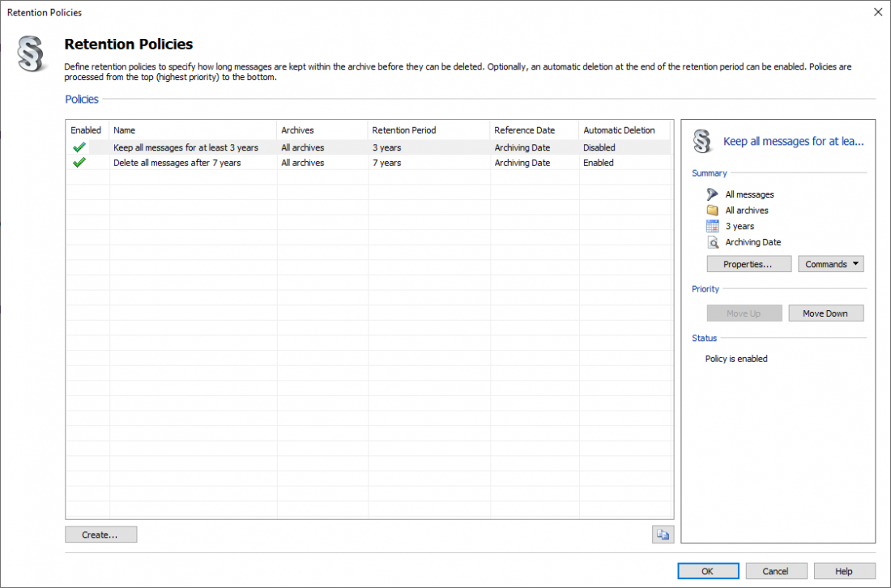Click the Cancel button
891x588 pixels.
pyautogui.click(x=776, y=571)
